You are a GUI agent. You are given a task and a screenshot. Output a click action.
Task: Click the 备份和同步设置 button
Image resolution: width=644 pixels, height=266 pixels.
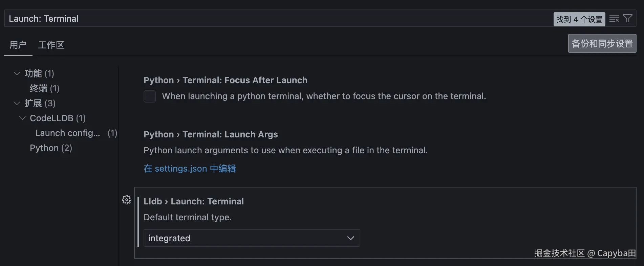(602, 44)
